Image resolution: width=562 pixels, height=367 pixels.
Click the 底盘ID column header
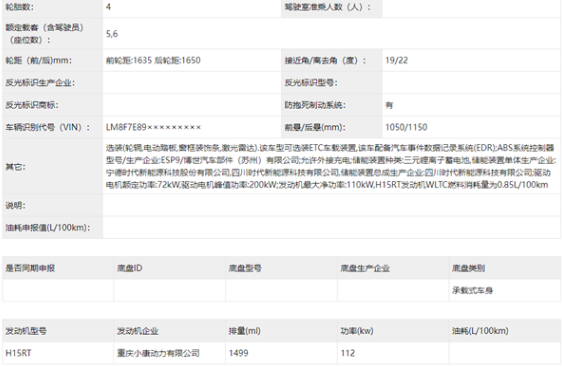pos(129,268)
